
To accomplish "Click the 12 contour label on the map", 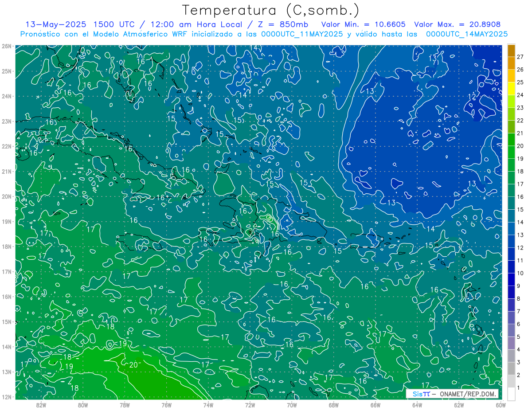I will click(x=472, y=97).
